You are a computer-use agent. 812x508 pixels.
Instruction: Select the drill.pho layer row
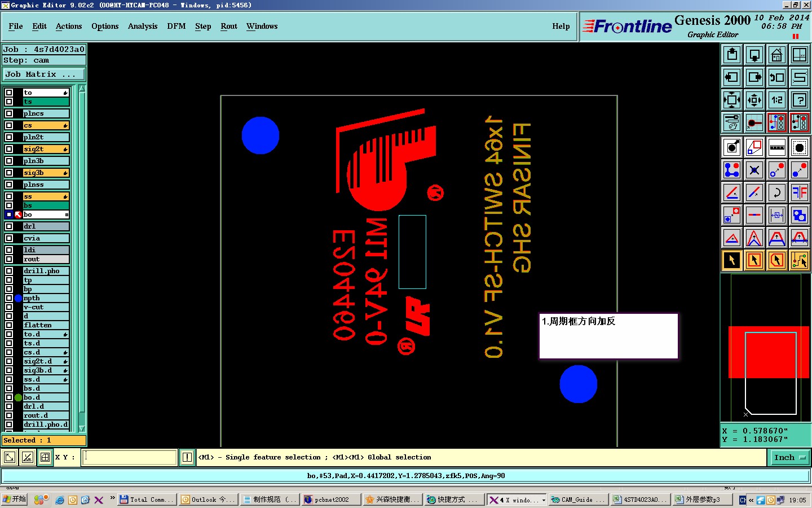click(x=46, y=271)
